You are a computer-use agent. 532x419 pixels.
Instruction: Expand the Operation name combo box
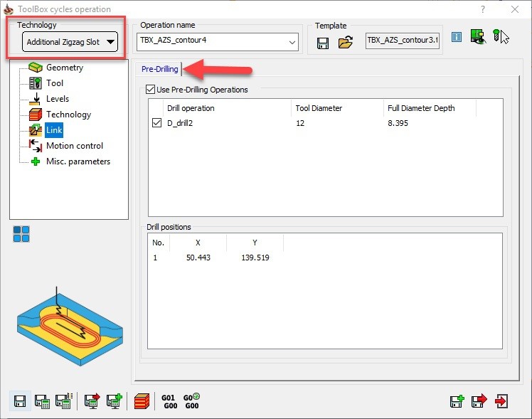click(292, 42)
